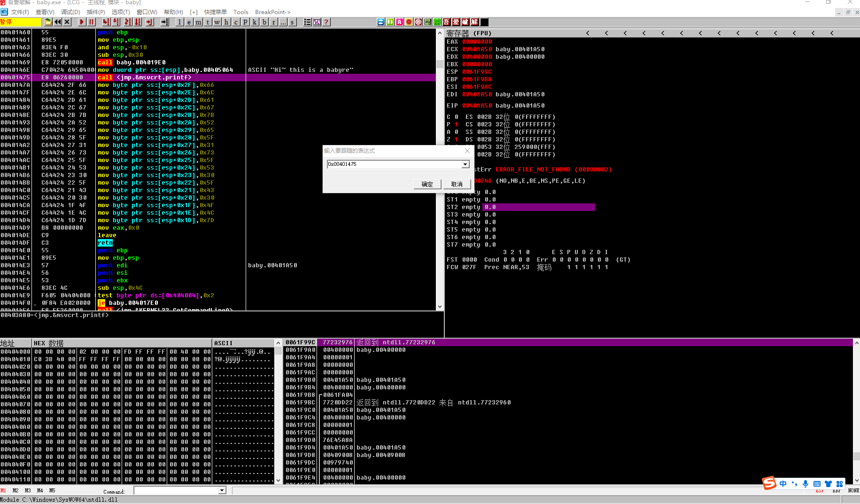This screenshot has width=860, height=504.
Task: Restart the debugged program
Action: point(58,22)
